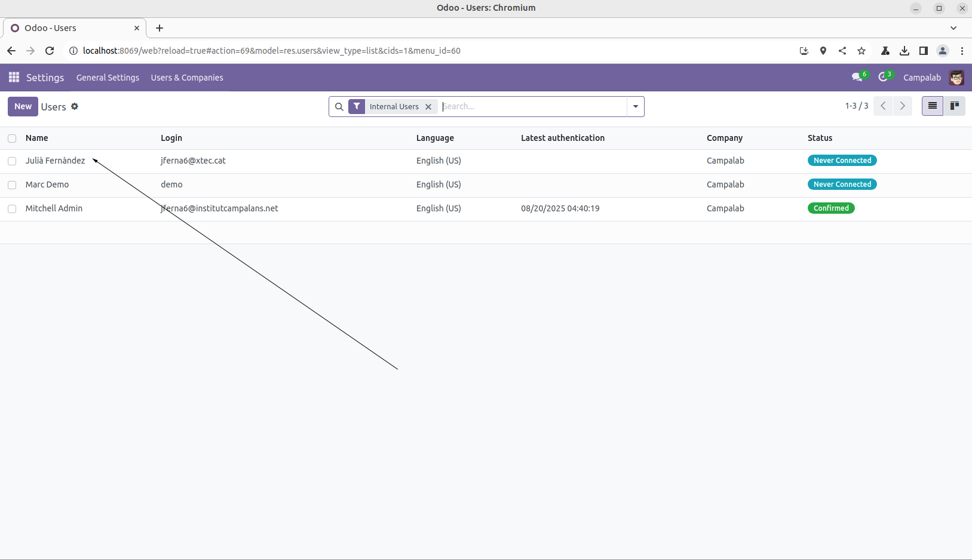Screen dimensions: 972x560
Task: Open the Odoo apps grid menu
Action: [x=14, y=78]
